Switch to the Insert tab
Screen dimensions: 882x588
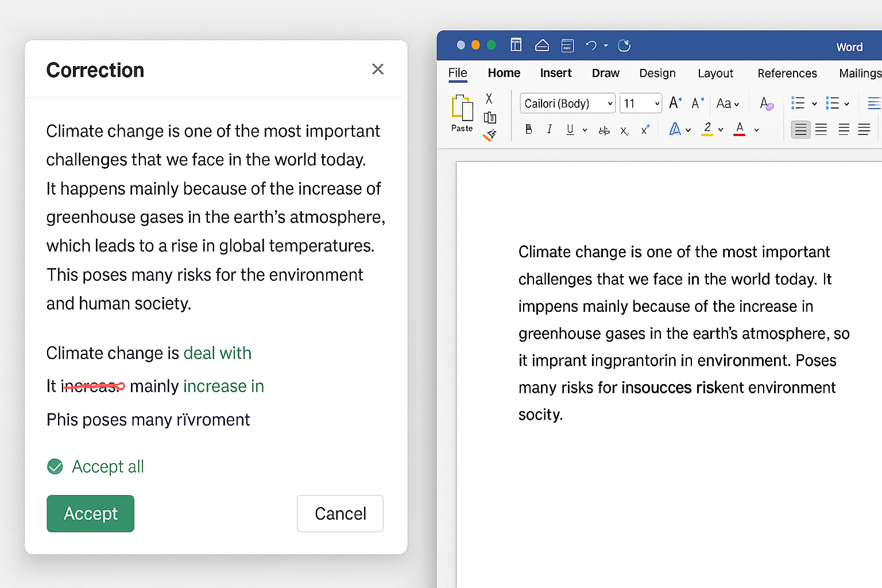click(x=556, y=73)
